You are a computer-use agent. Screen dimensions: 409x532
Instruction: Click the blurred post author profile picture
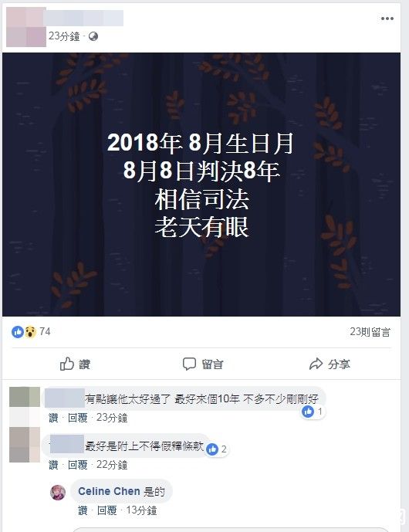(x=26, y=27)
